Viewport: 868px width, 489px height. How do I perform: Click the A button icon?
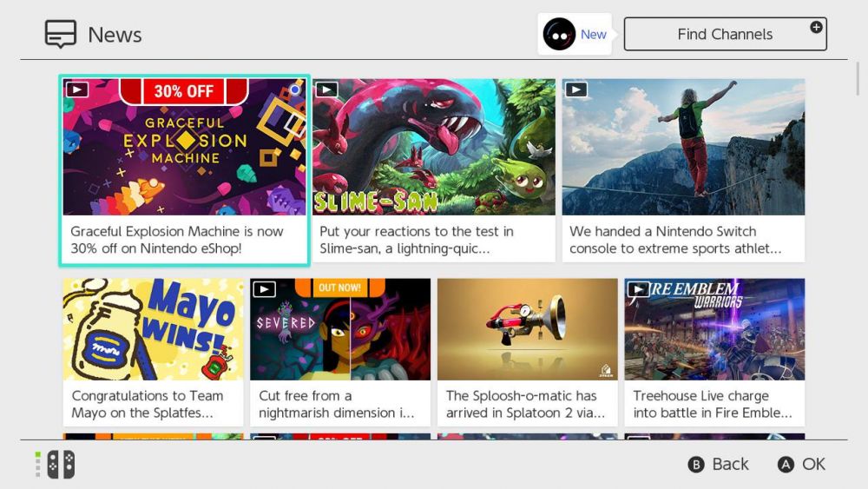pyautogui.click(x=786, y=464)
